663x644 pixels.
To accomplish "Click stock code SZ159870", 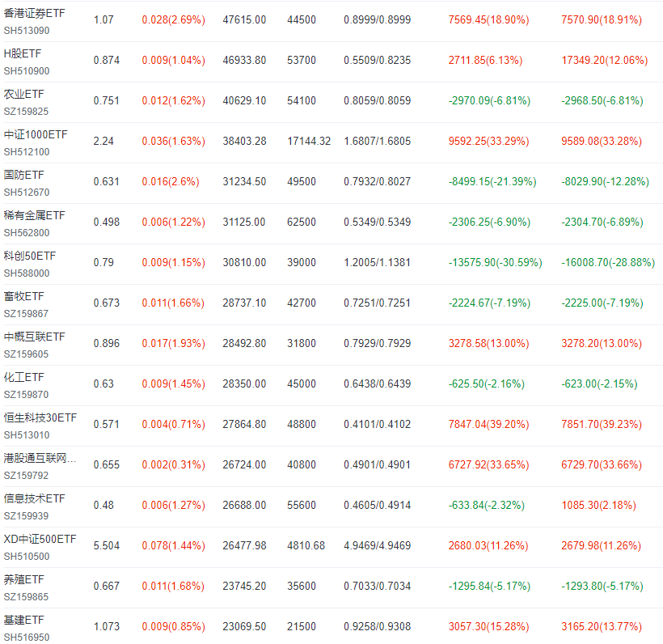I will pyautogui.click(x=26, y=395).
